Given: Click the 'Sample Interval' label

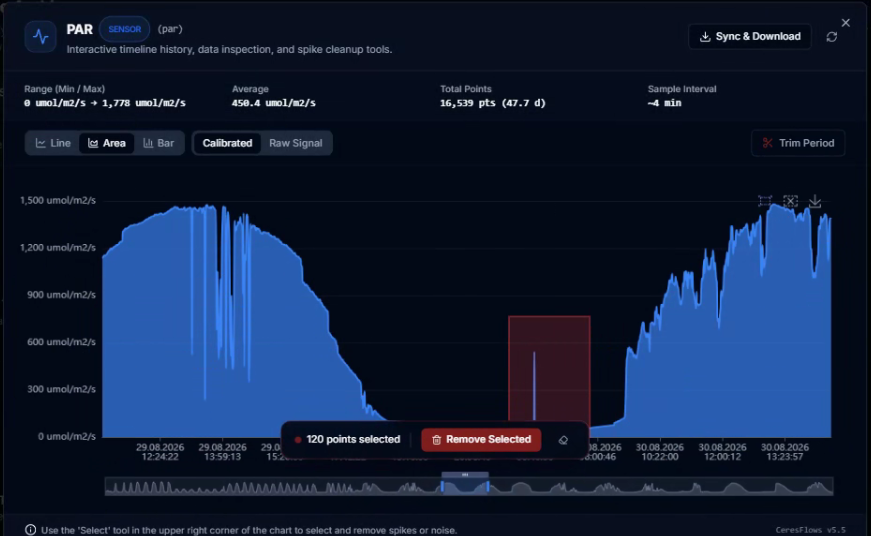Looking at the screenshot, I should click(x=682, y=89).
